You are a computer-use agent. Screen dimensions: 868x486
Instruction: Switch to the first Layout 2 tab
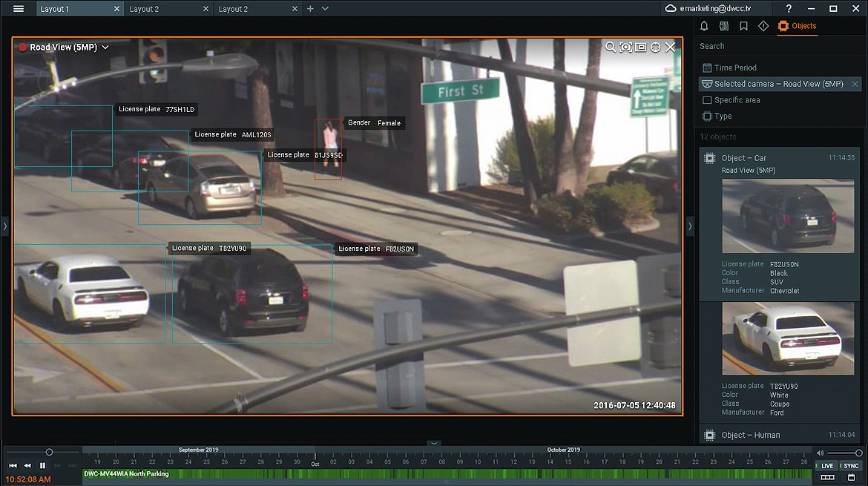[x=145, y=9]
